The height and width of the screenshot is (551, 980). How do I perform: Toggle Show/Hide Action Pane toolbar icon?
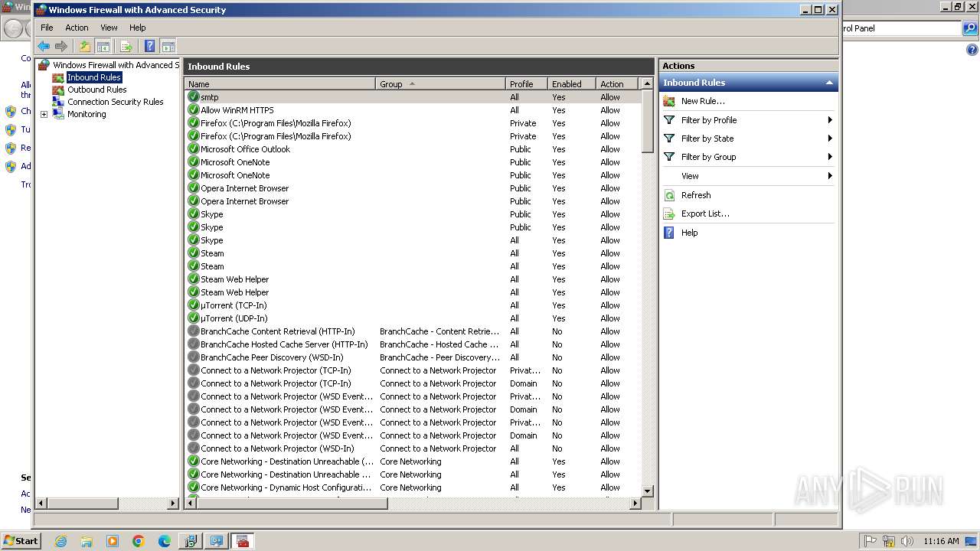pyautogui.click(x=168, y=47)
